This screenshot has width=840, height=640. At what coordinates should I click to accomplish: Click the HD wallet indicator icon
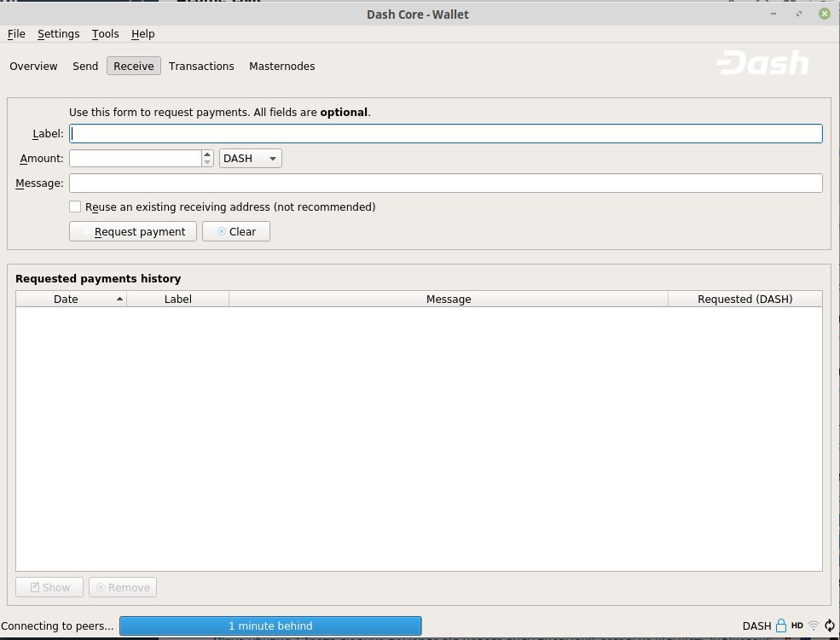pos(797,625)
